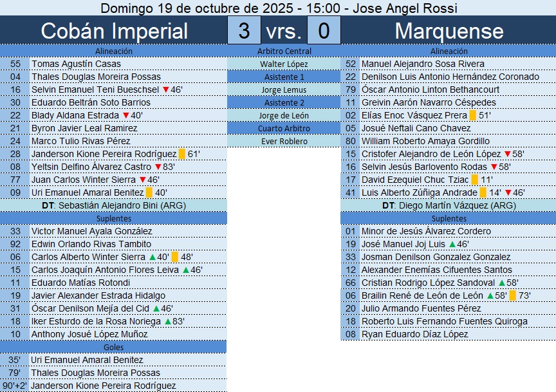The image size is (556, 392).
Task: Click Brailin René de León's yellow card icon
Action: click(513, 295)
